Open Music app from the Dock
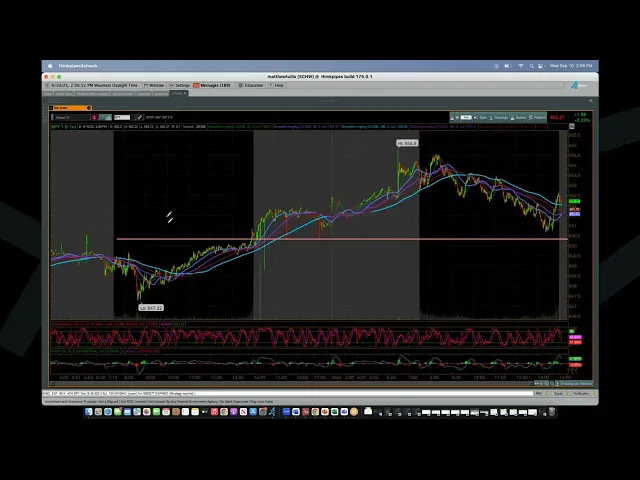Viewport: 640px width, 480px height. [x=214, y=412]
